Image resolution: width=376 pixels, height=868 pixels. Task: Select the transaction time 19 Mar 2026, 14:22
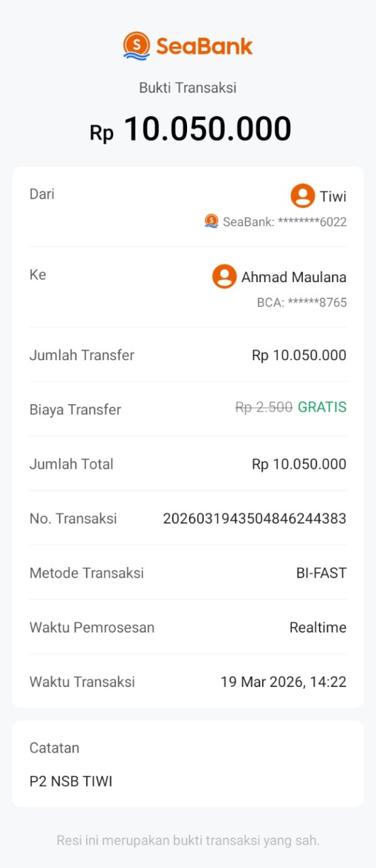point(284,682)
